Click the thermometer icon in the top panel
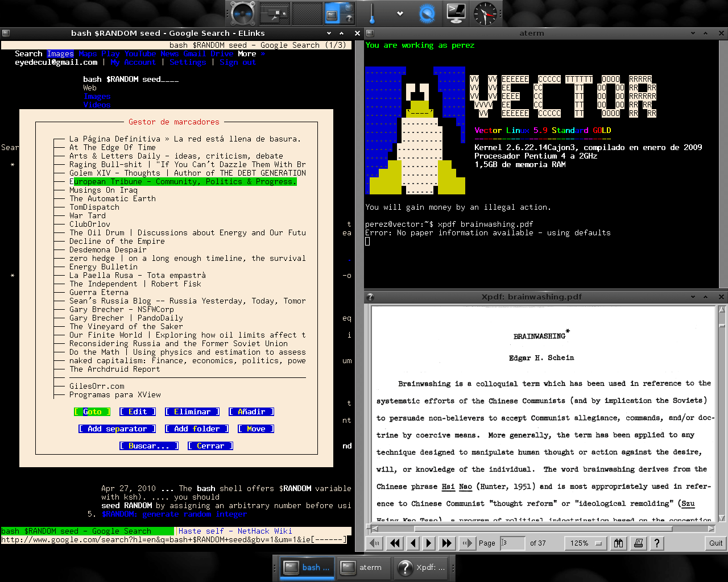 (371, 13)
